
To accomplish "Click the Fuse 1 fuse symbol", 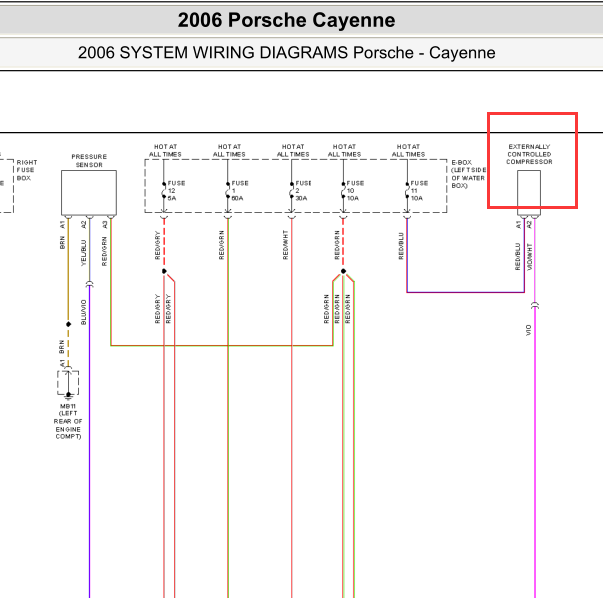I will pos(228,190).
